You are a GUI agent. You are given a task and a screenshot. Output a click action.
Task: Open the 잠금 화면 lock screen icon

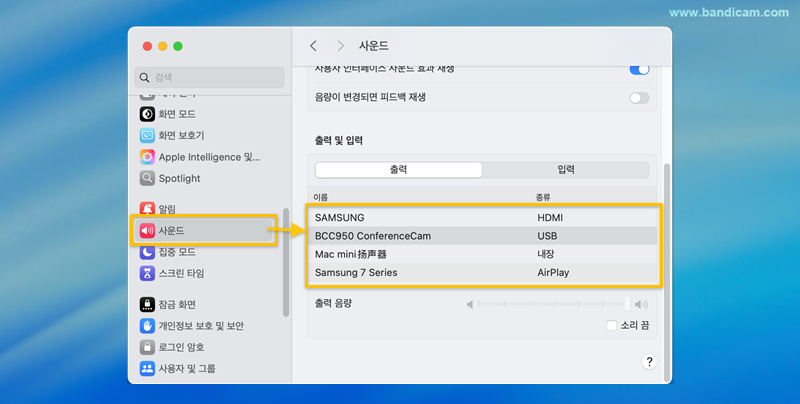point(147,305)
